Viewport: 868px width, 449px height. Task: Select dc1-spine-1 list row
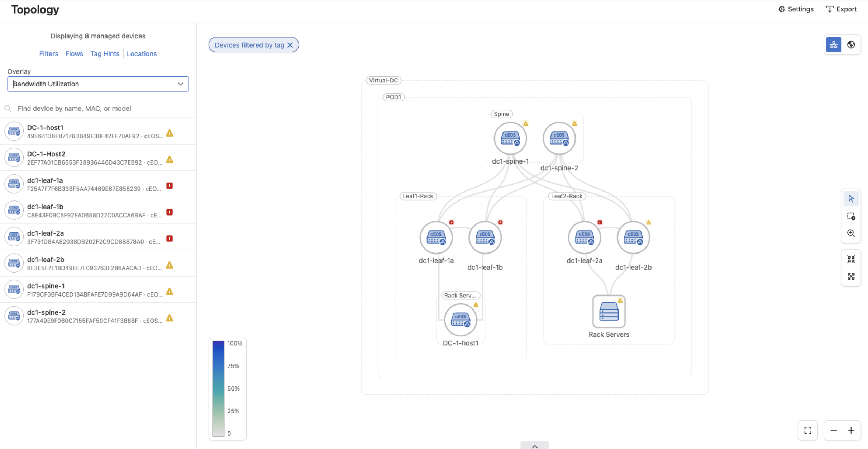pos(98,289)
